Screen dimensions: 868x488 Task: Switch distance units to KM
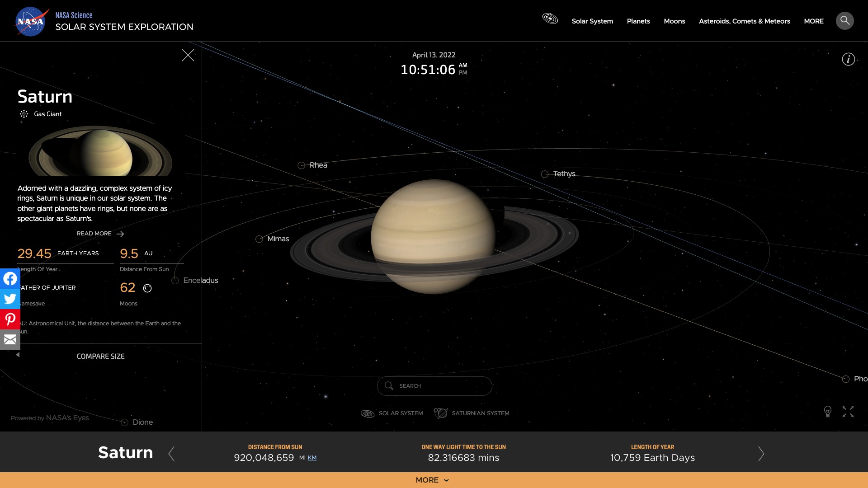(312, 458)
